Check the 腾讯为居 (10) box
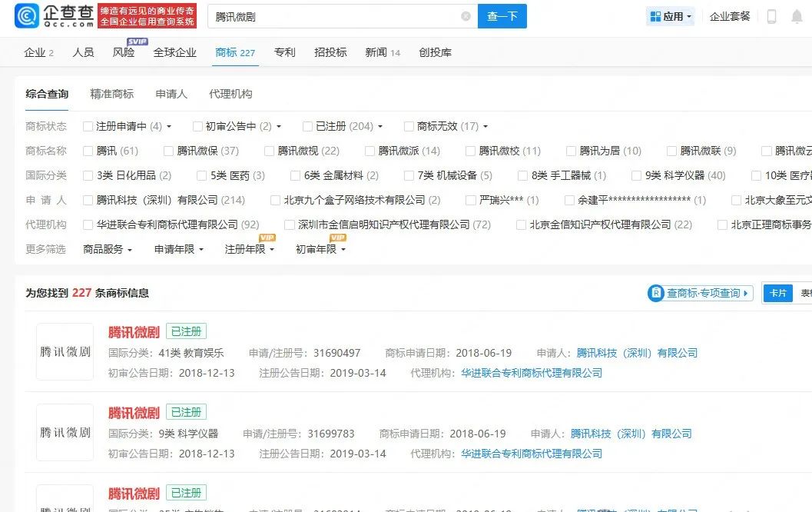Screen dimensions: 812x512 tap(571, 151)
